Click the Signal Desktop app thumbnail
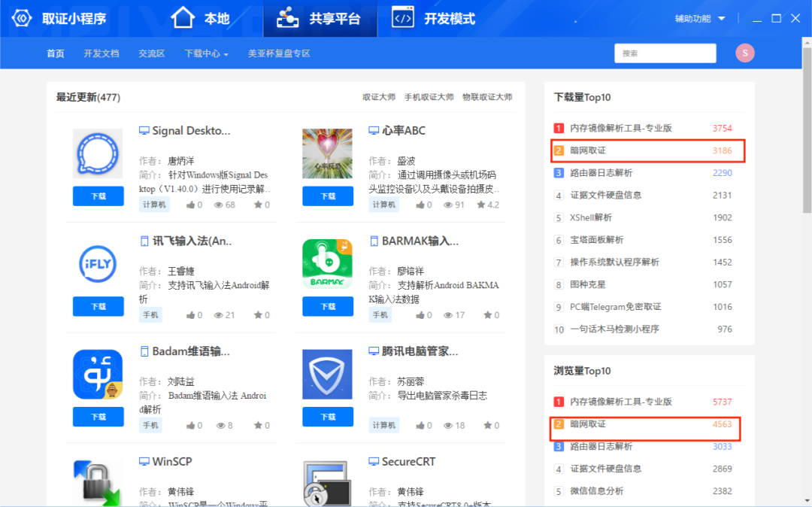 (x=98, y=153)
